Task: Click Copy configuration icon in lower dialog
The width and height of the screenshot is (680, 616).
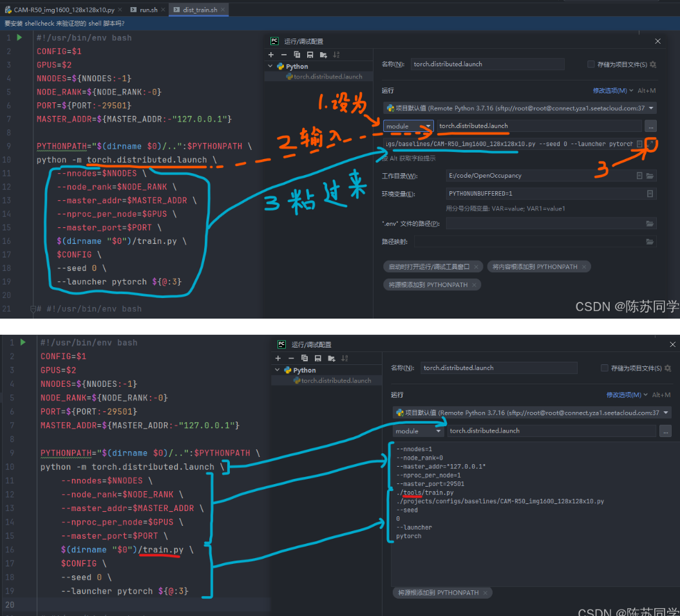Action: (x=305, y=358)
